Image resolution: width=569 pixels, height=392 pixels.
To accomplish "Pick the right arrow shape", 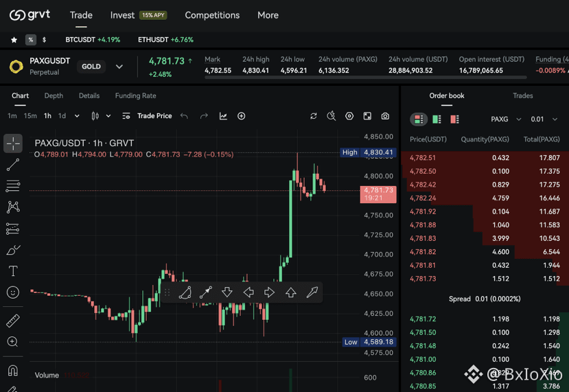I will click(x=270, y=292).
